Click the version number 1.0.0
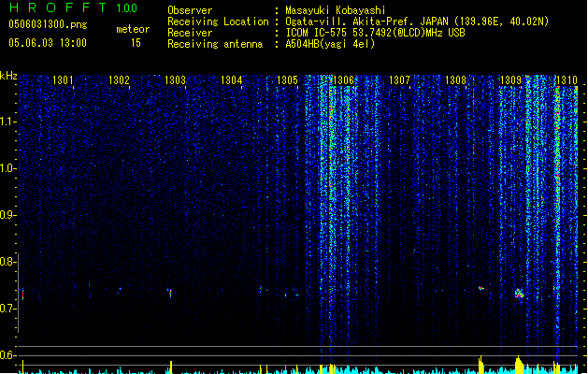Image resolution: width=588 pixels, height=374 pixels. (x=127, y=7)
